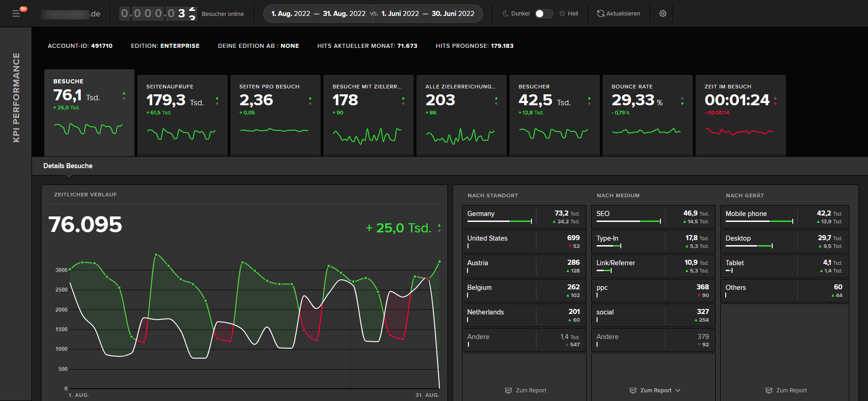Click the Aktualisieren refresh button
Viewport: 868px width, 401px height.
tap(619, 14)
